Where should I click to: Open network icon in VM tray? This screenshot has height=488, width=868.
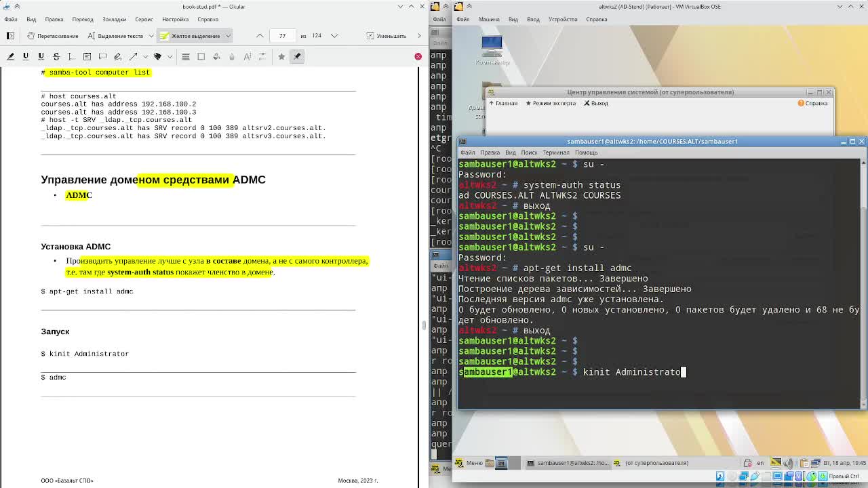pos(816,463)
